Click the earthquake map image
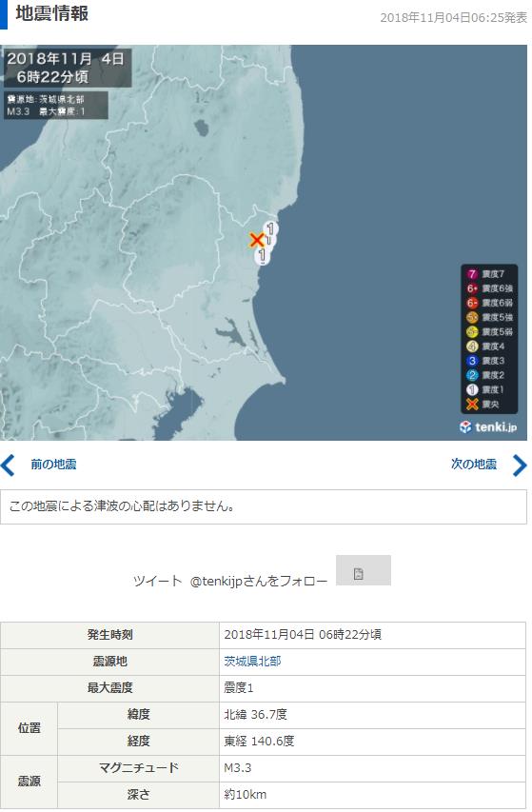The width and height of the screenshot is (532, 812). [x=264, y=243]
